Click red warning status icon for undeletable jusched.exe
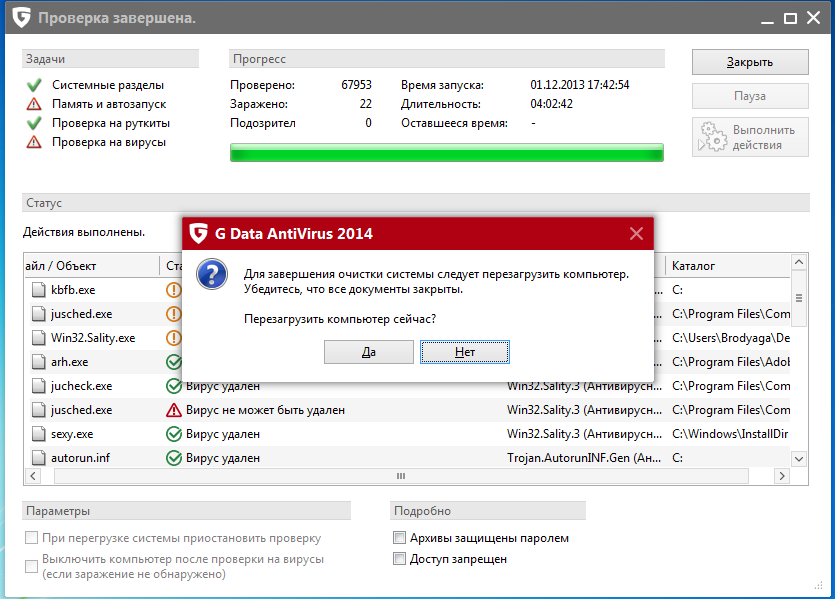 point(174,410)
